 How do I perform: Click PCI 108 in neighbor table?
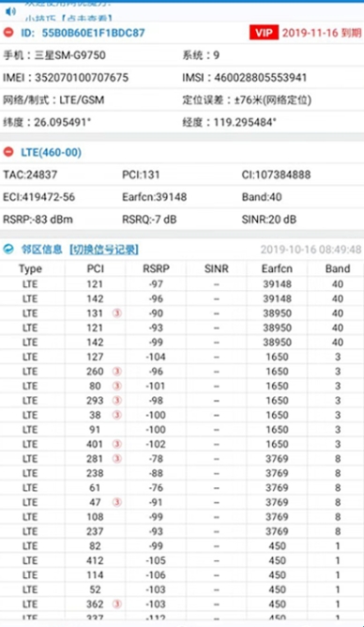click(x=95, y=516)
